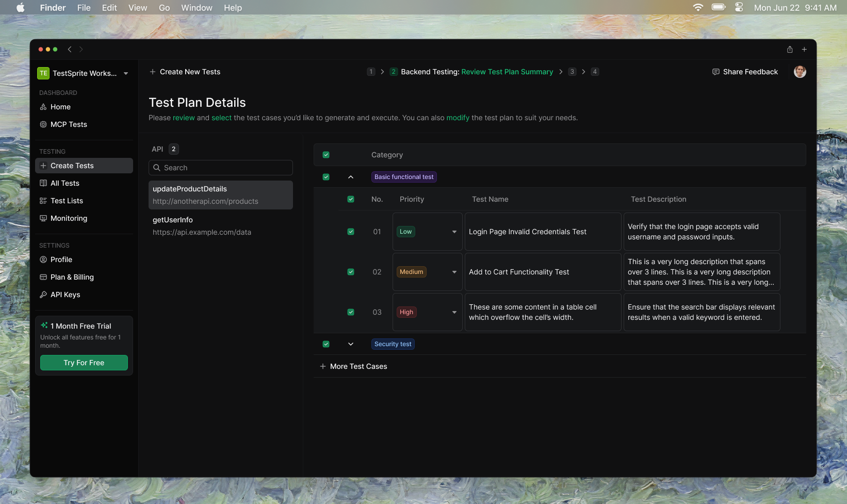Click the Try For Free button
The image size is (847, 504).
(84, 363)
